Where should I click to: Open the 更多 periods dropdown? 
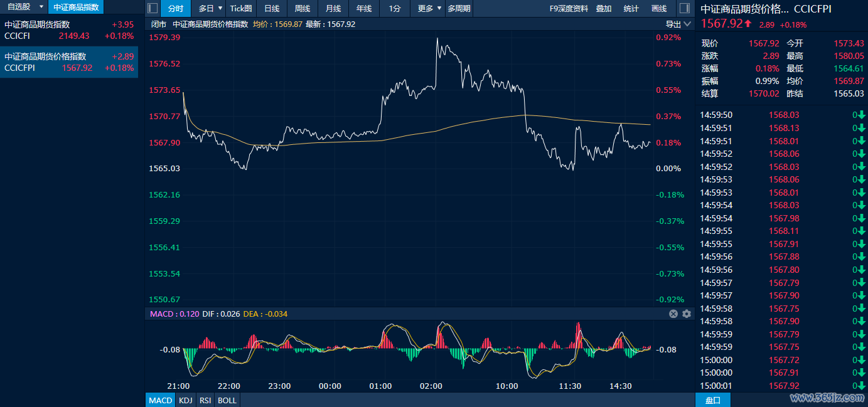(429, 8)
